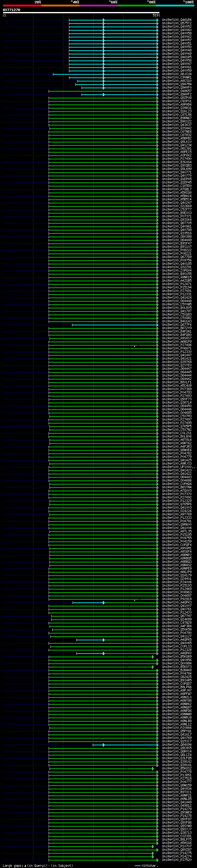Open hit UniRef100_Q575T2

point(177,23)
